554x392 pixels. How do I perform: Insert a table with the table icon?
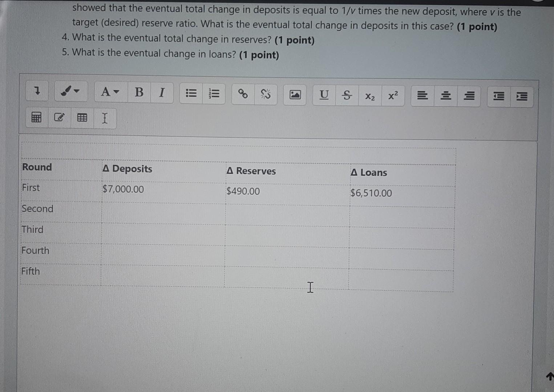pyautogui.click(x=81, y=118)
